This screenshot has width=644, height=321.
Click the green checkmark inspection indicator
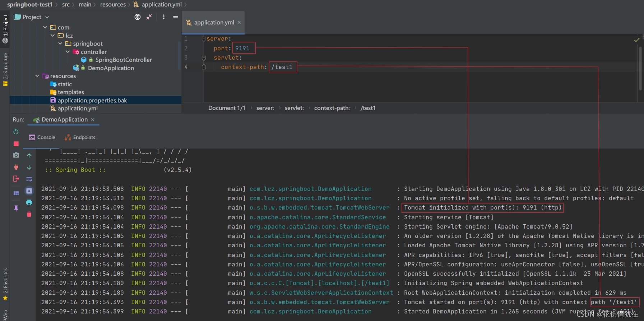[637, 40]
